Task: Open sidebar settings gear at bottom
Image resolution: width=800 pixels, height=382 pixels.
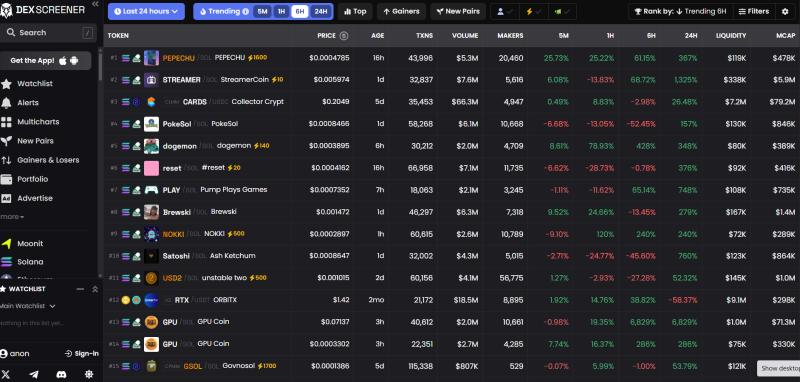Action: 89,374
